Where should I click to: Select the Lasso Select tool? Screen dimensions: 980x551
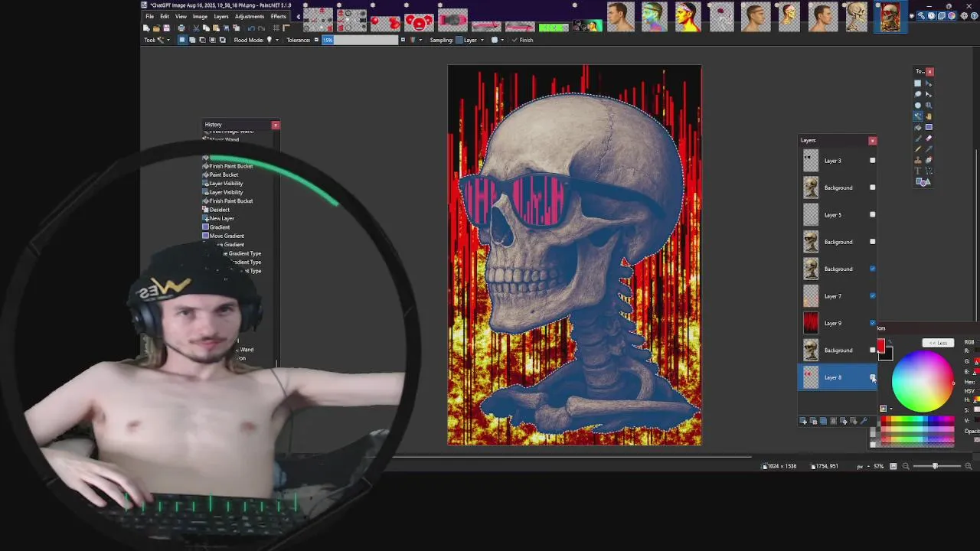(x=917, y=94)
